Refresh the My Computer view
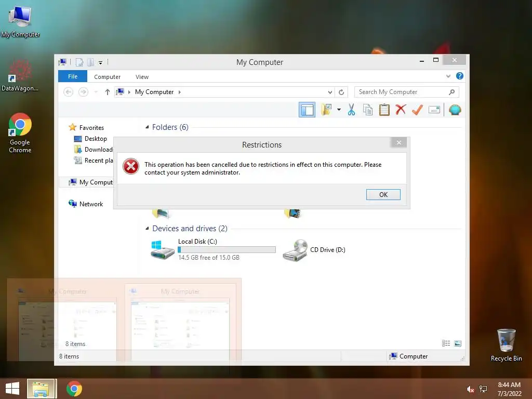Image resolution: width=532 pixels, height=399 pixels. pyautogui.click(x=341, y=92)
